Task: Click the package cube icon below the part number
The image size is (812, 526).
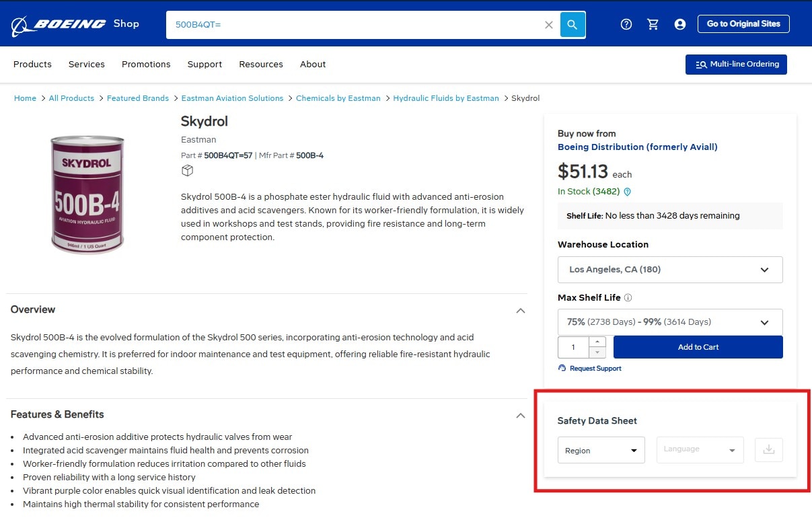Action: click(187, 170)
